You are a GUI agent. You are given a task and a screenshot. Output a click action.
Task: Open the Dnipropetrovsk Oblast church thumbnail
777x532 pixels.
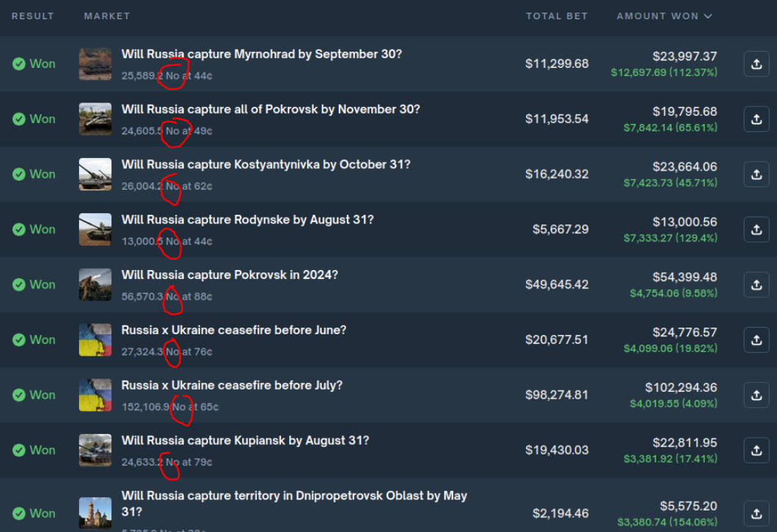point(95,513)
